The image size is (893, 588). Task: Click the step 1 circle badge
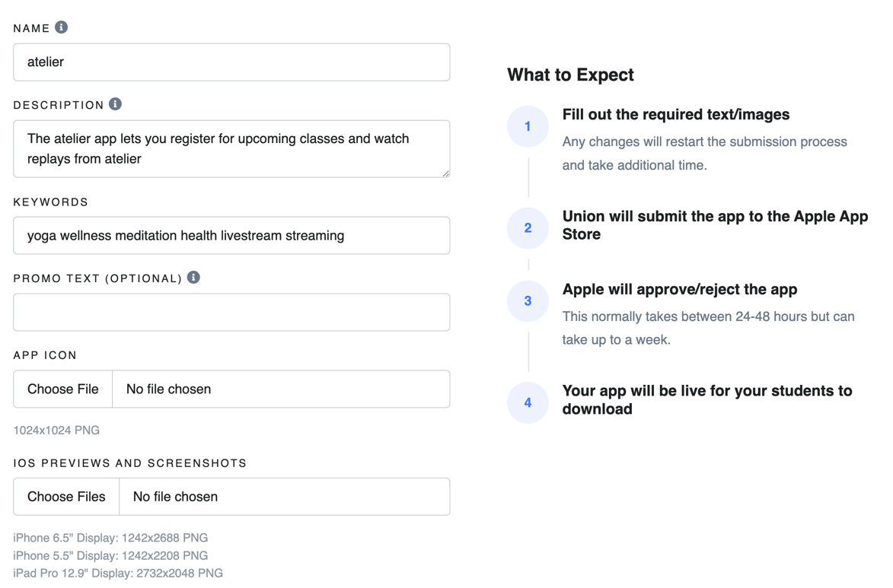coord(528,126)
